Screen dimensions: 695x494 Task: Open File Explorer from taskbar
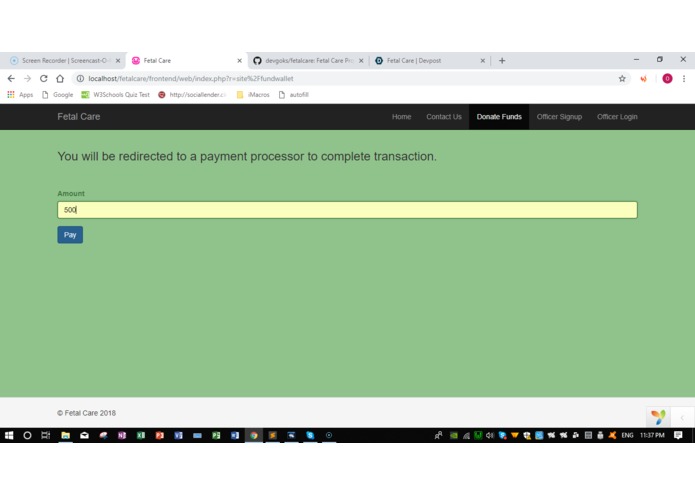66,436
